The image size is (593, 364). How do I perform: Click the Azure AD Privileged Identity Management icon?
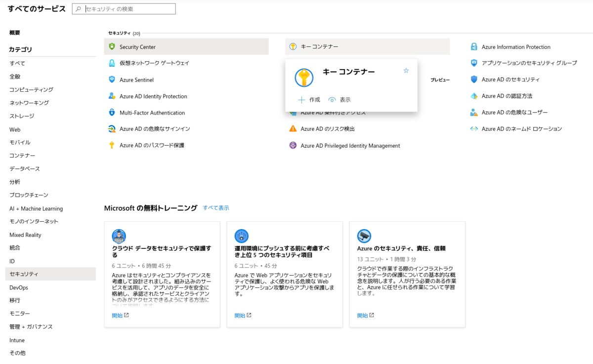(x=293, y=146)
